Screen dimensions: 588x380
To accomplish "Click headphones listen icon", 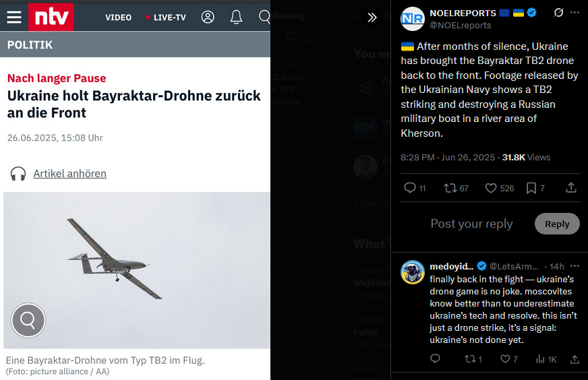I will pos(18,174).
